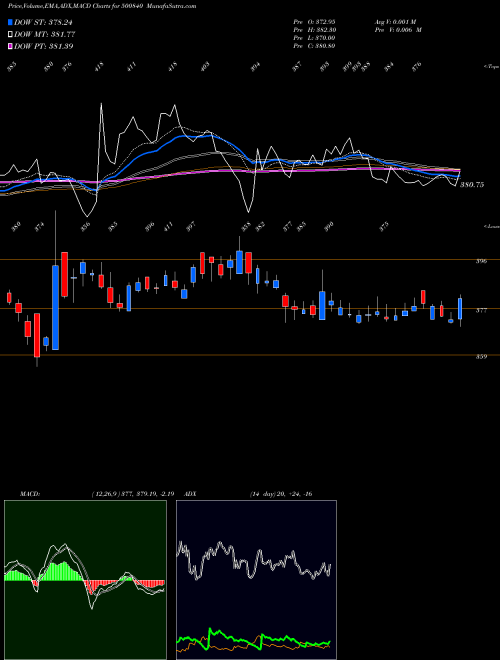Screen dimensions: 500x660
Task: Click the '<Lows' label at right edge
Action: [x=491, y=226]
